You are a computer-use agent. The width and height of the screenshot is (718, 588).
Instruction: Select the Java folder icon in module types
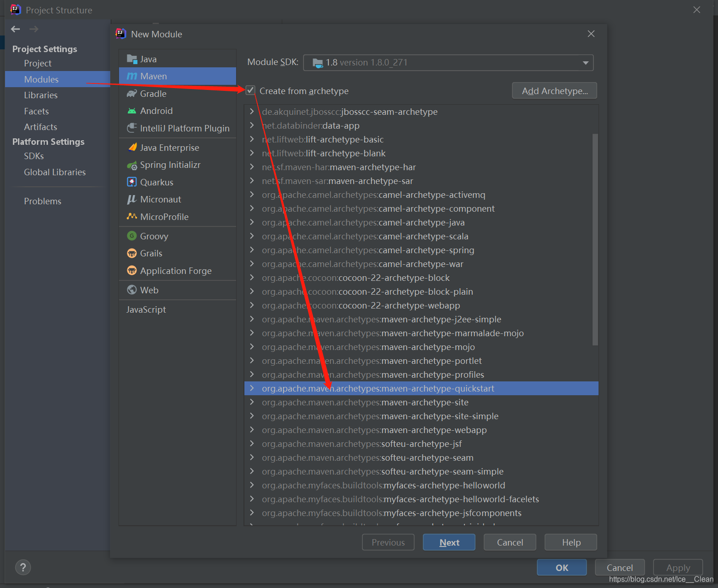point(132,59)
